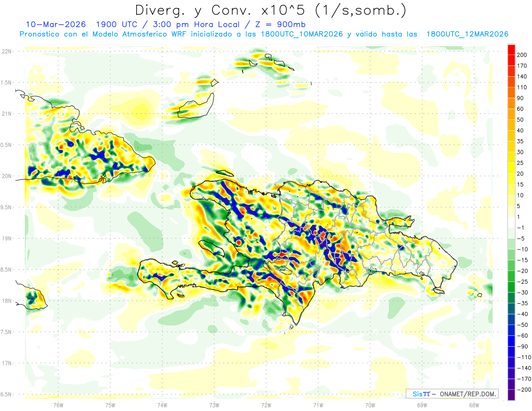532x411 pixels.
Task: Click the green segment between -25 and -30
Action: pos(511,287)
